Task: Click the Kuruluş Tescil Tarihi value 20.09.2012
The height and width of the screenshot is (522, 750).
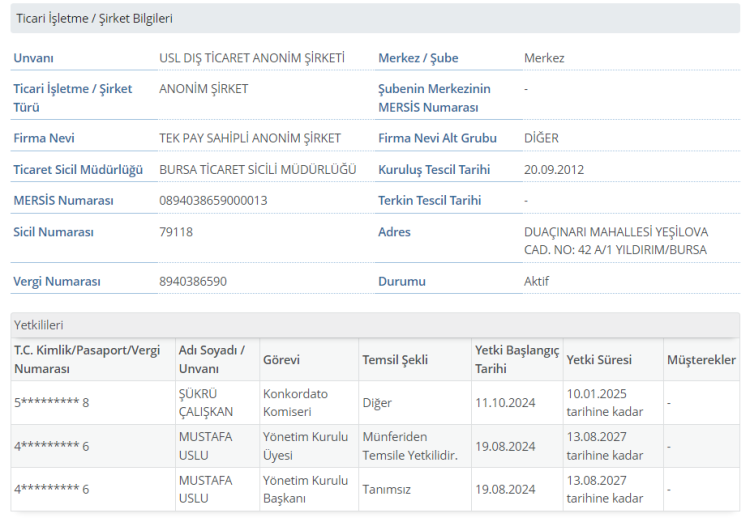Action: (x=552, y=170)
